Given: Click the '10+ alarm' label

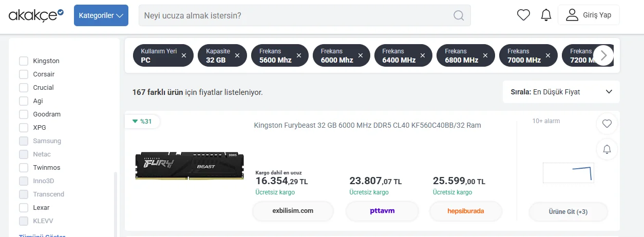Looking at the screenshot, I should coord(546,121).
